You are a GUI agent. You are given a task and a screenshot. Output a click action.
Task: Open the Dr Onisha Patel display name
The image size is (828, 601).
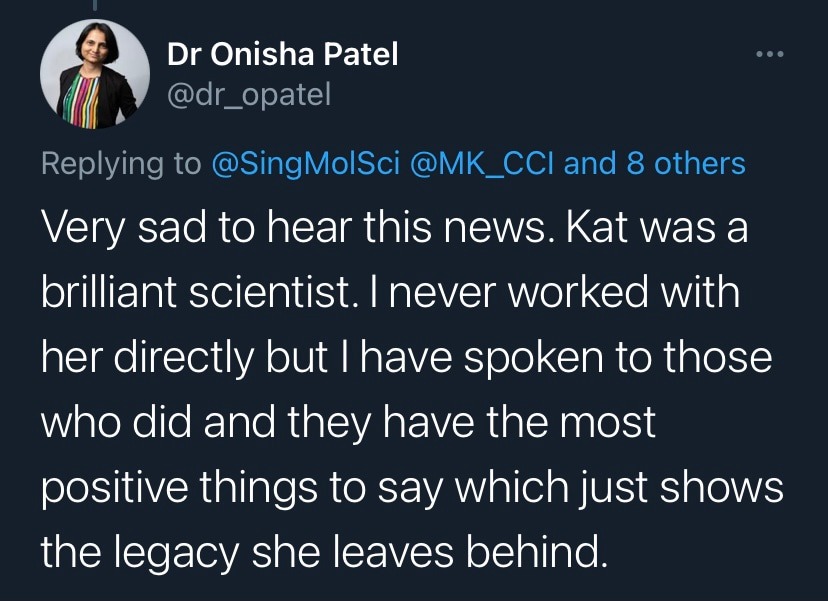point(283,54)
